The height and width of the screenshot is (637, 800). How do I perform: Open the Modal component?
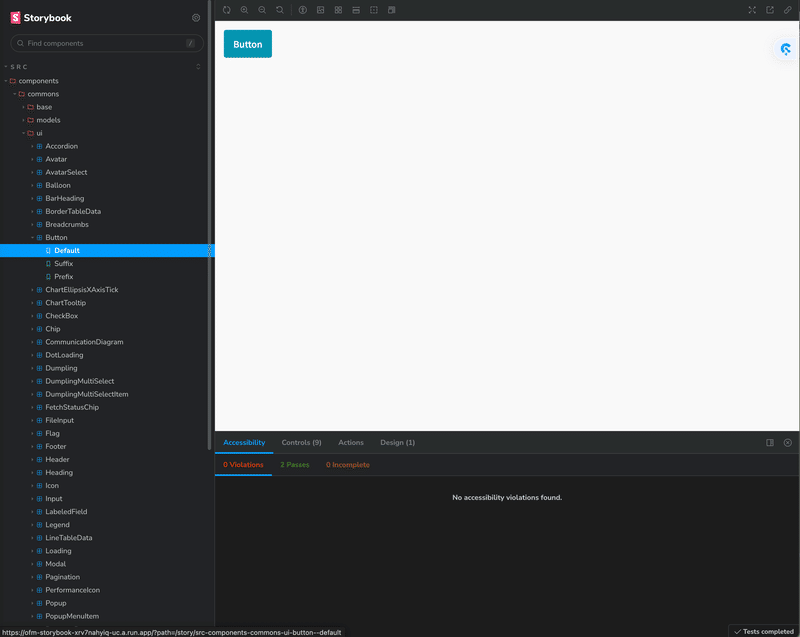pyautogui.click(x=56, y=564)
